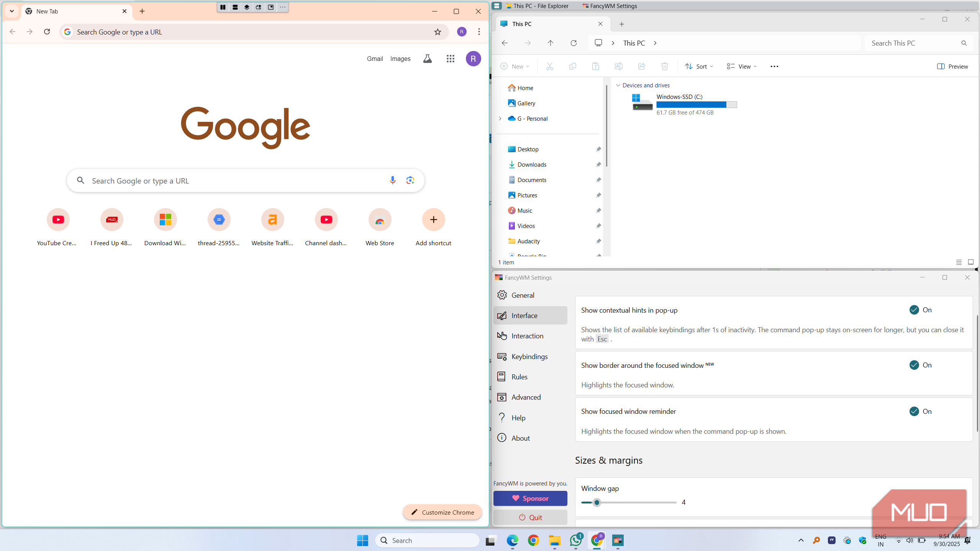Screen dimensions: 980x551
Task: Toggle the Preview pane in File Explorer
Action: (952, 67)
